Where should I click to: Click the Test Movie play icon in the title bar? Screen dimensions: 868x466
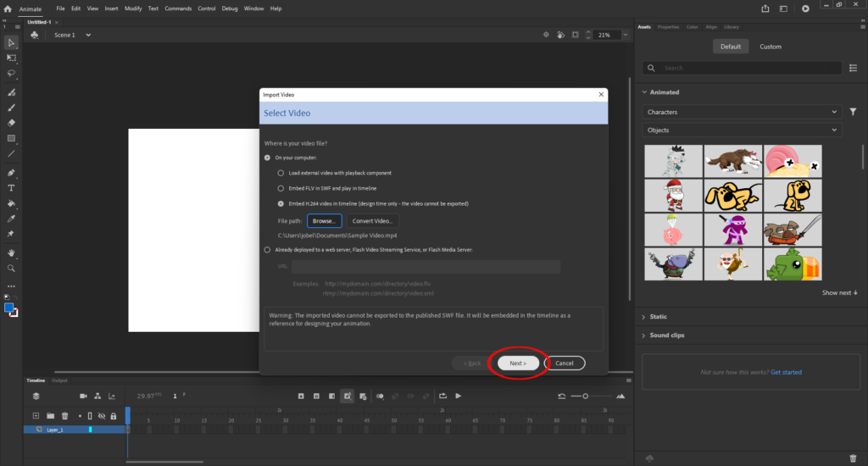(x=805, y=8)
